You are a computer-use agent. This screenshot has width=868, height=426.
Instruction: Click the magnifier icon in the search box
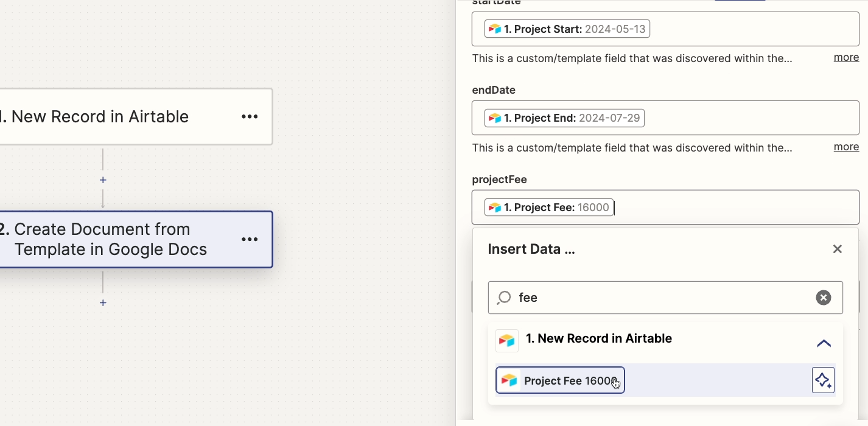pos(504,298)
